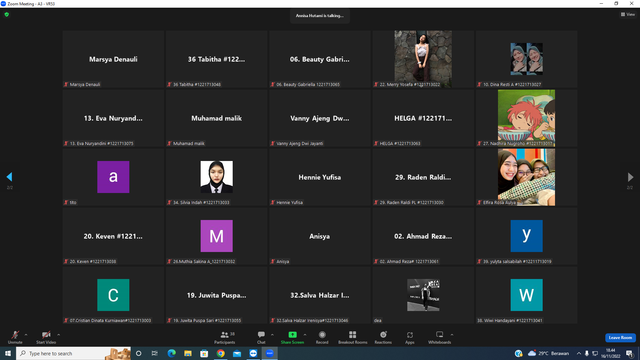Go to next gallery page with right arrow
640x360 pixels.
[x=630, y=177]
